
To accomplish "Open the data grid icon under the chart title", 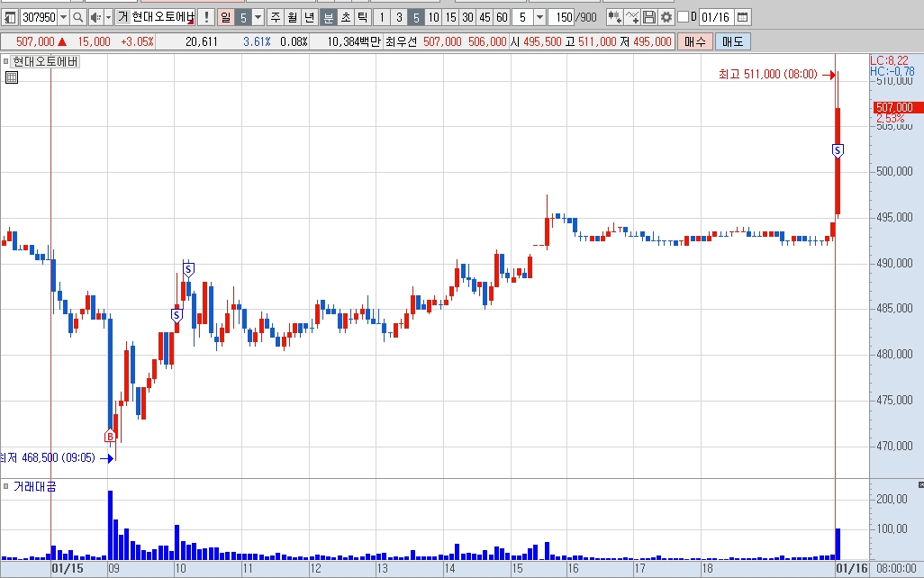I will (11, 77).
